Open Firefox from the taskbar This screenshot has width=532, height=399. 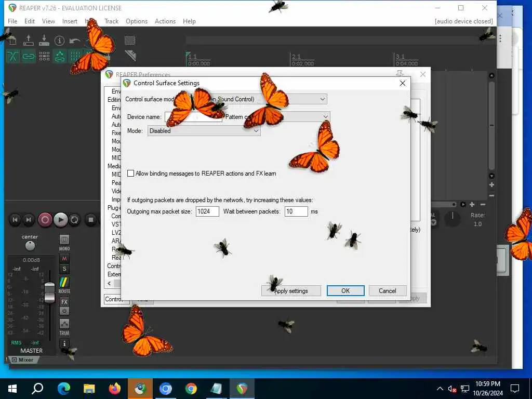(115, 389)
